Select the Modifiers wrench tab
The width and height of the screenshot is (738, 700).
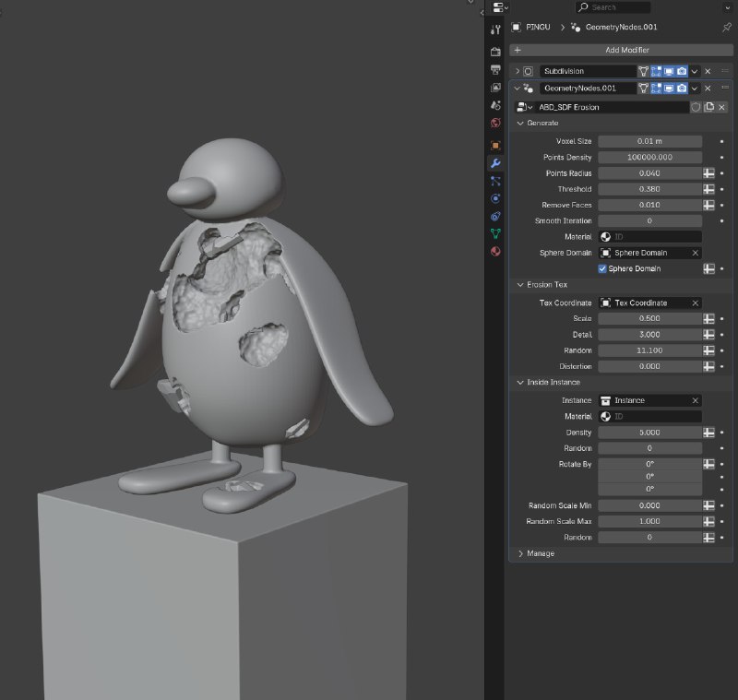pyautogui.click(x=495, y=163)
